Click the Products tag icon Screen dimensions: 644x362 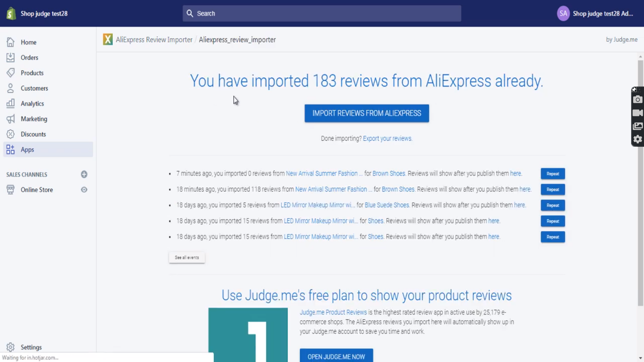[10, 73]
